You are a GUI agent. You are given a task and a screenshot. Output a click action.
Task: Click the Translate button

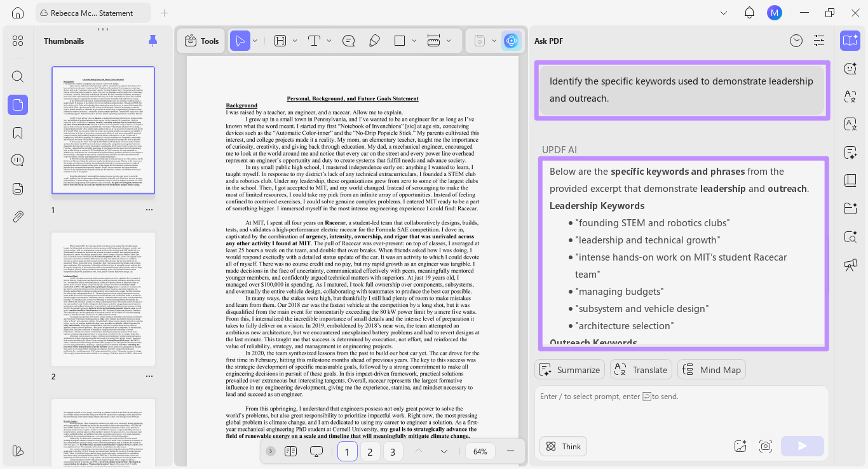coord(641,370)
